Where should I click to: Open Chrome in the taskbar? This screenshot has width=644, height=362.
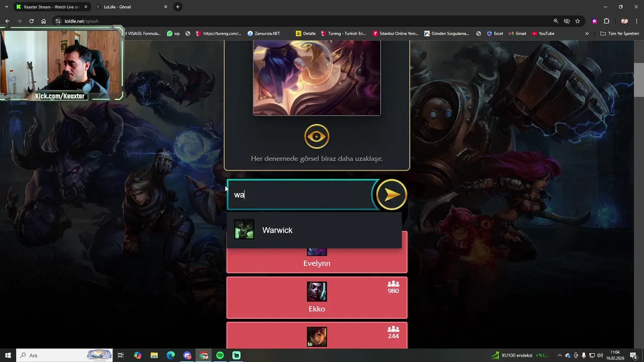[x=204, y=355]
